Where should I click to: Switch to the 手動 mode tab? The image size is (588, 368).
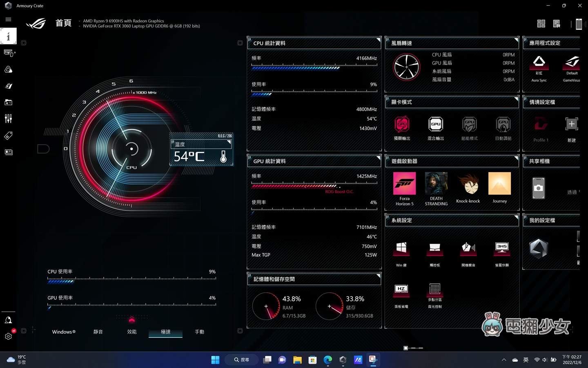(200, 332)
